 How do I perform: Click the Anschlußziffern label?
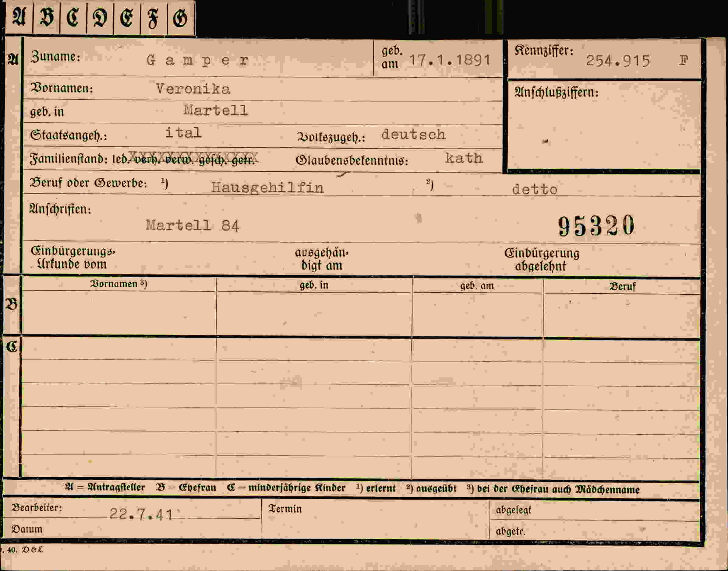tap(557, 93)
